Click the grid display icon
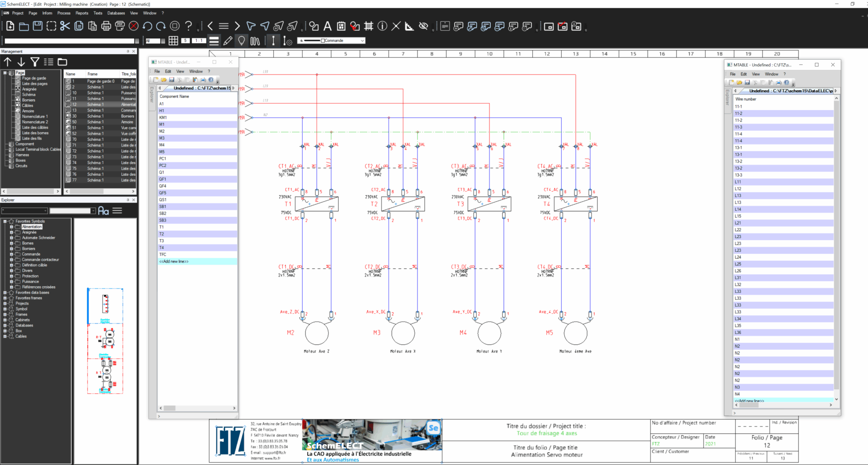868x465 pixels. 173,41
